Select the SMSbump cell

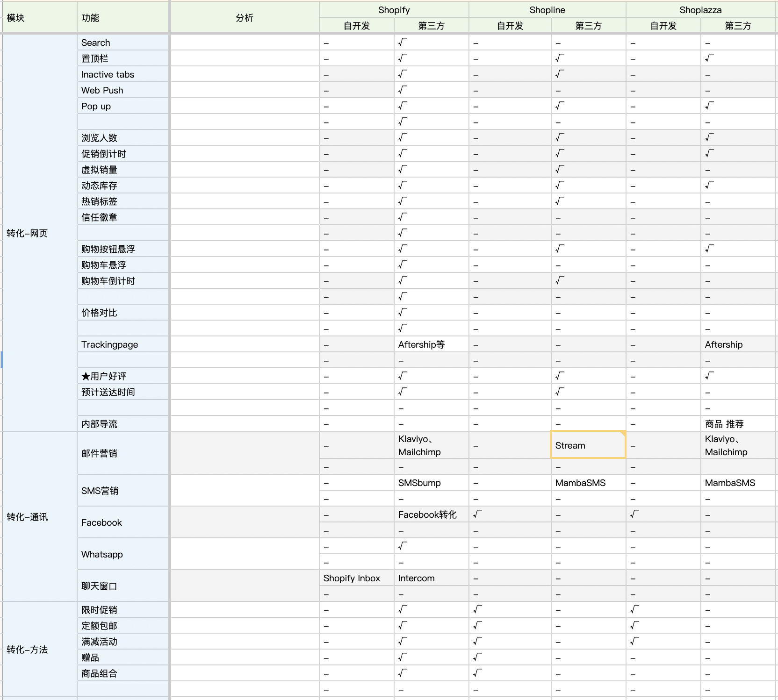pyautogui.click(x=431, y=483)
